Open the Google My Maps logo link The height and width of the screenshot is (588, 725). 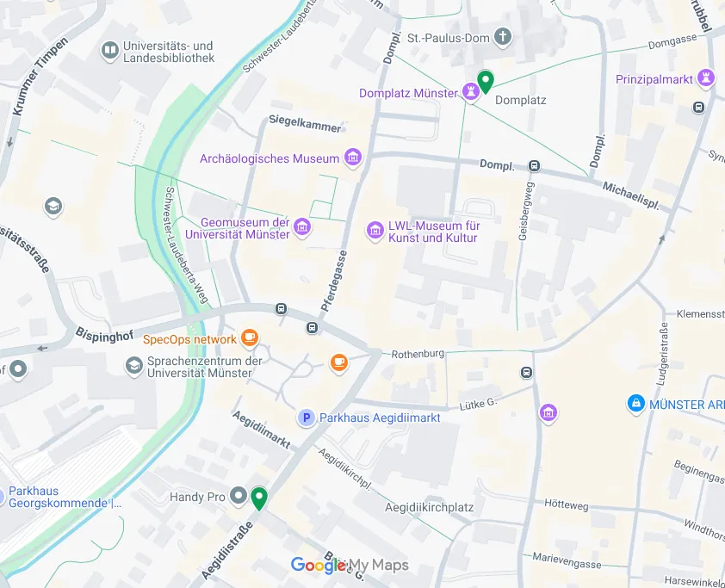(x=350, y=565)
